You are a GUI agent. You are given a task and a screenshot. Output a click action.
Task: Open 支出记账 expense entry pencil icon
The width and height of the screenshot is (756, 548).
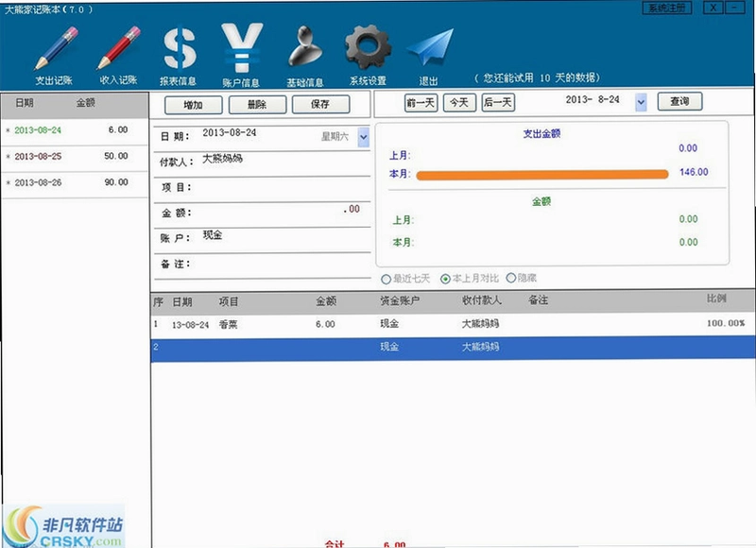[x=56, y=48]
